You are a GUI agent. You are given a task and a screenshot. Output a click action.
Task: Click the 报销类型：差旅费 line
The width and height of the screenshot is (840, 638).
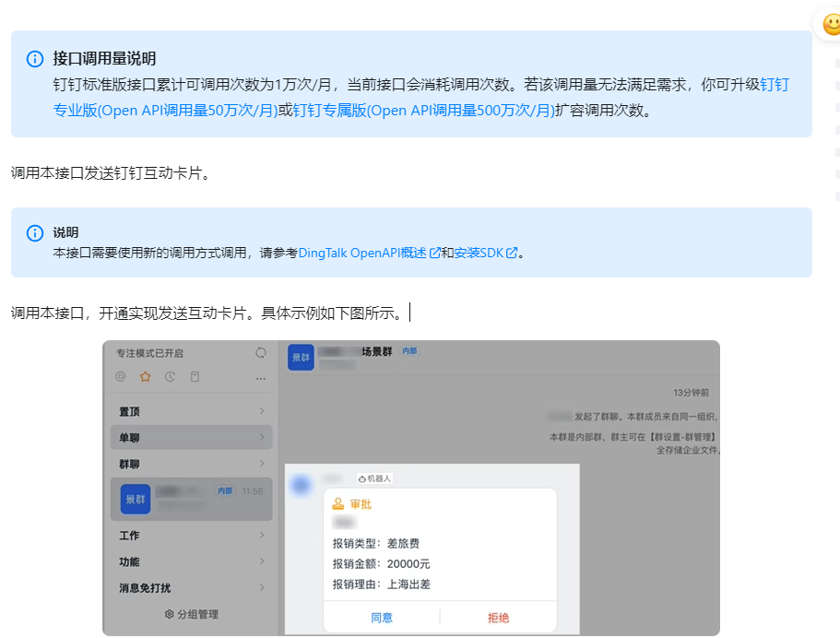[375, 543]
